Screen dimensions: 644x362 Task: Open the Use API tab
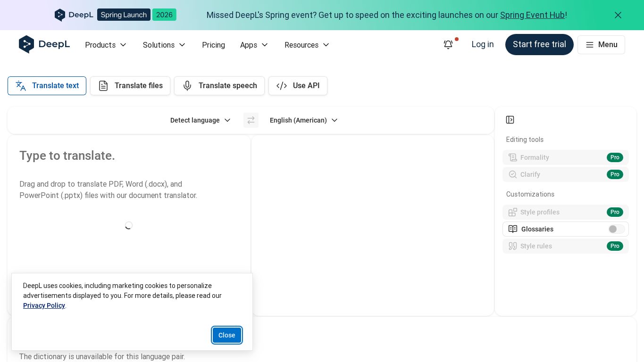tap(298, 86)
